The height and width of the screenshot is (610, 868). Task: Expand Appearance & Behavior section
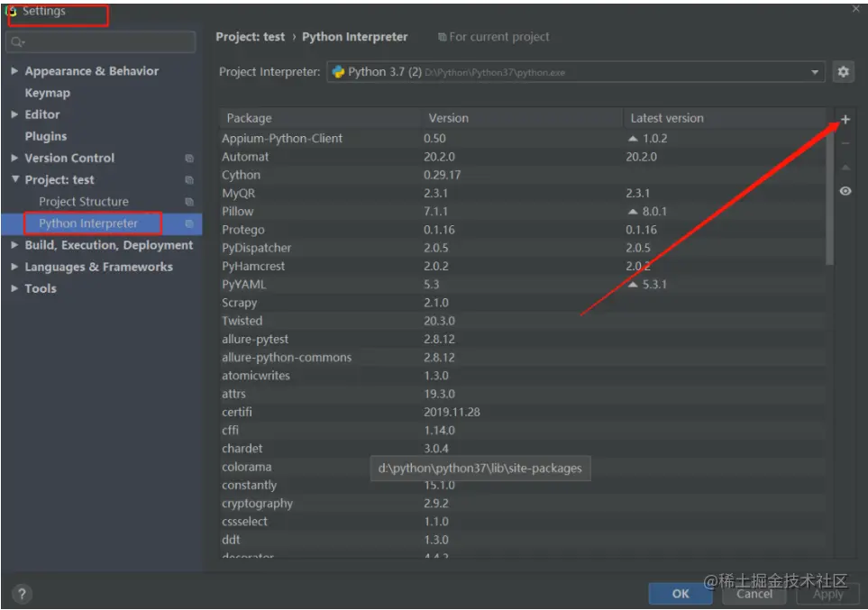click(x=14, y=71)
